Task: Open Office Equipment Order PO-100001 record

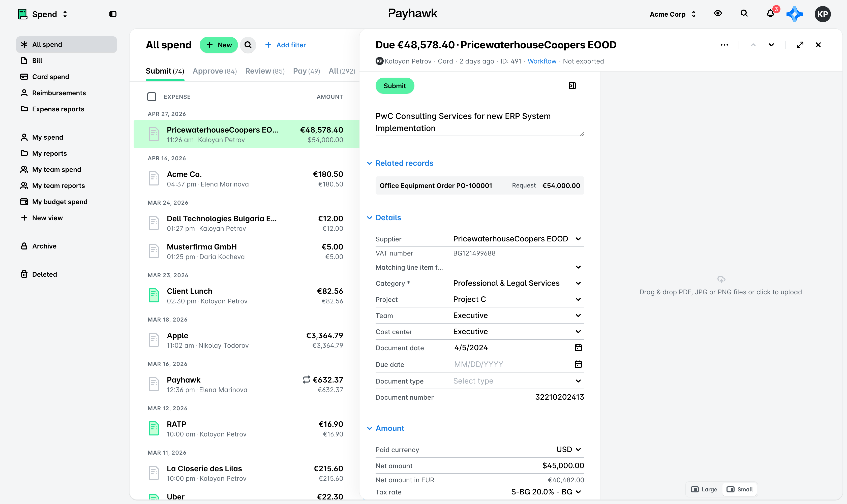Action: pyautogui.click(x=479, y=185)
